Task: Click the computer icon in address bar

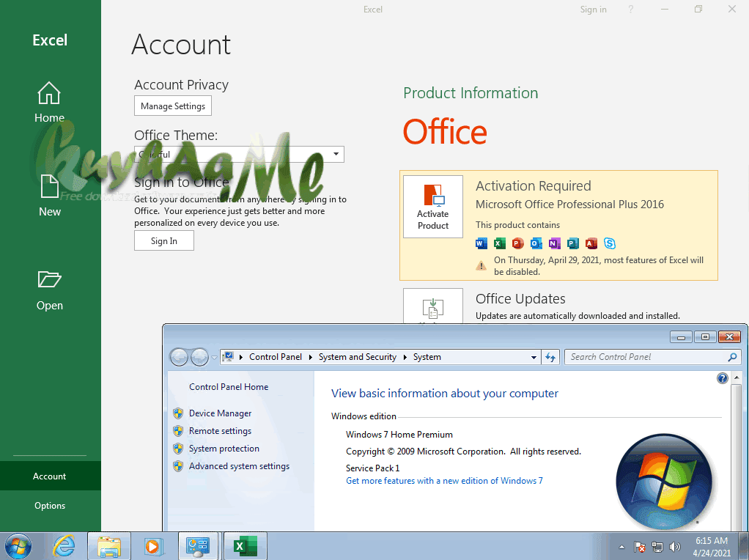Action: click(x=229, y=357)
